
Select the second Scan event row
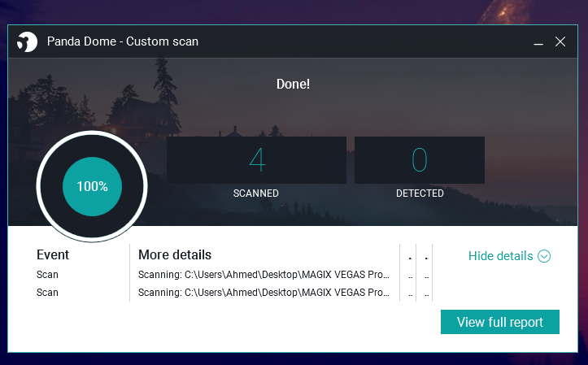coord(47,293)
